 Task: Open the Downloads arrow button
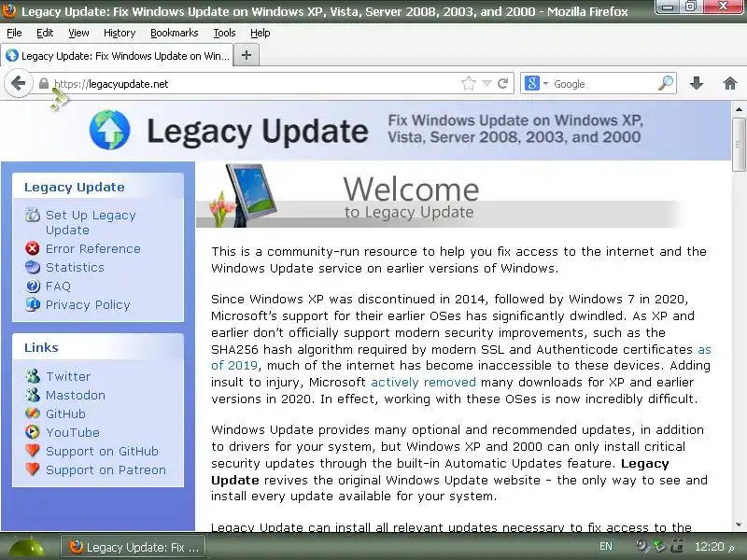pos(697,84)
